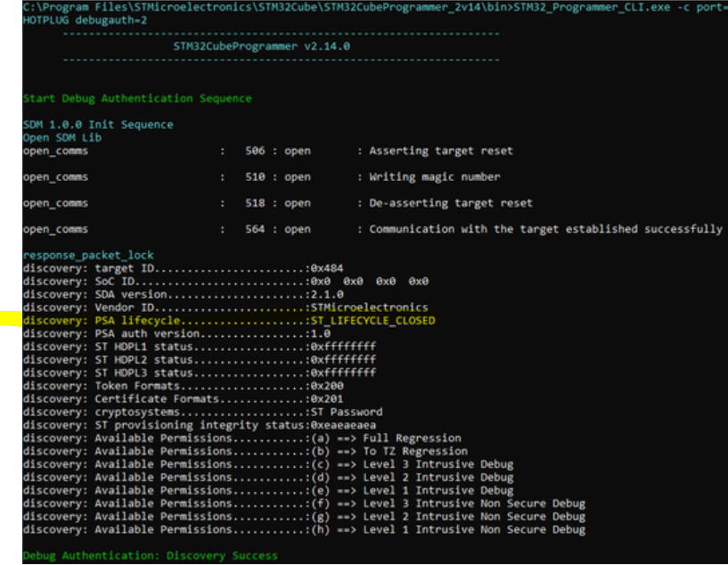Click '(f) Level 3 Intrusive Non Secure Debug'

click(x=448, y=504)
